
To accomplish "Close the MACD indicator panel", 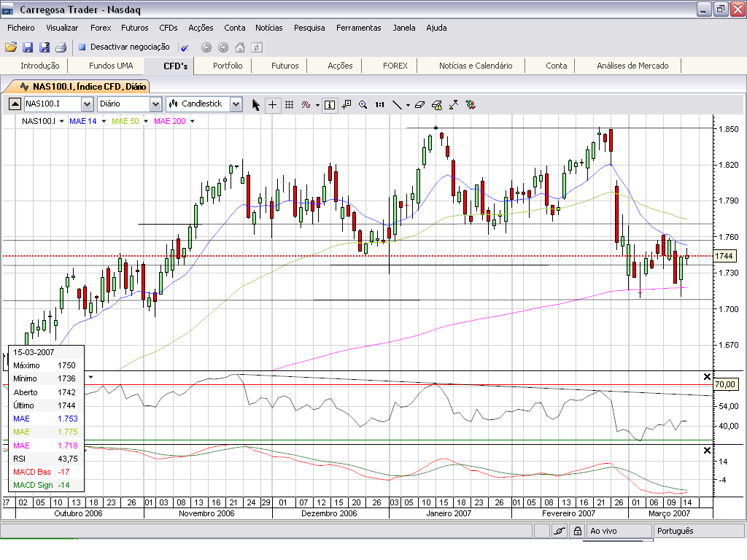I will (x=707, y=451).
